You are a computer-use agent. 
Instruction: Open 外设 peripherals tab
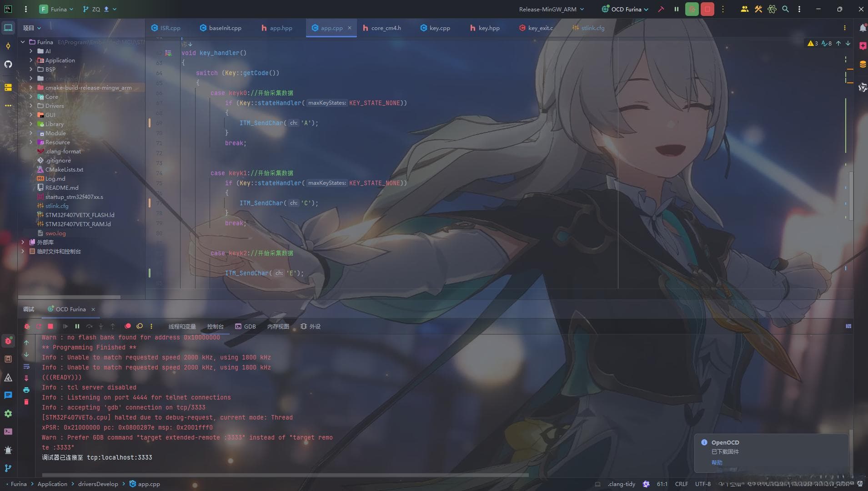click(x=311, y=326)
